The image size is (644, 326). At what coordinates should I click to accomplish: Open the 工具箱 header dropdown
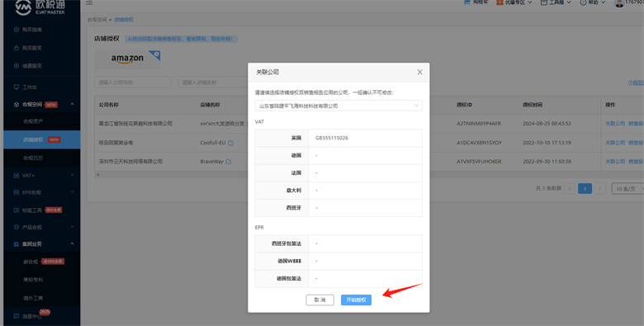point(556,2)
